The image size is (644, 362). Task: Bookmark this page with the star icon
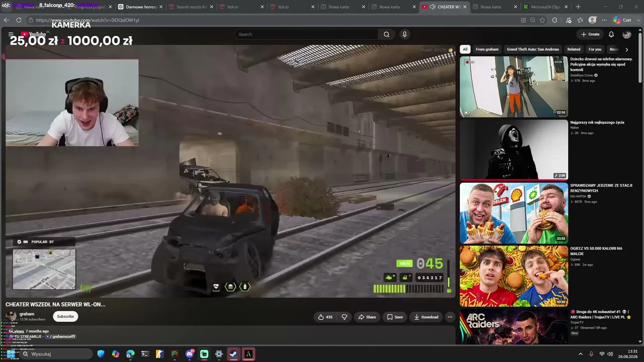(542, 20)
